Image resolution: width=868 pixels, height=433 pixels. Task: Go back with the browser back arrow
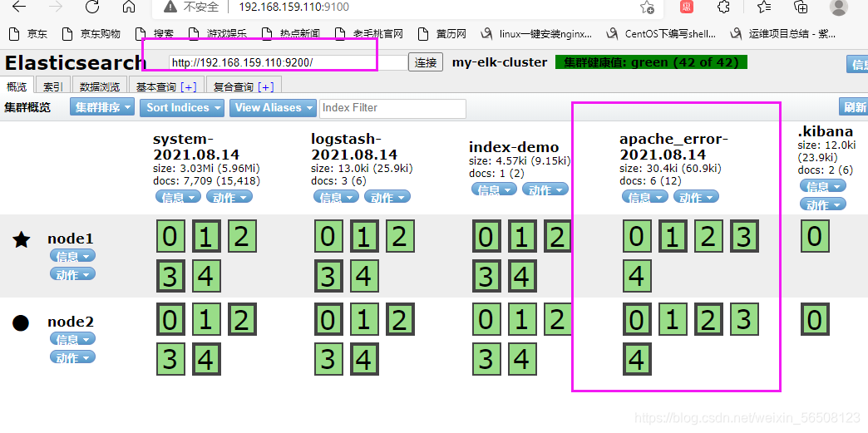(x=19, y=7)
